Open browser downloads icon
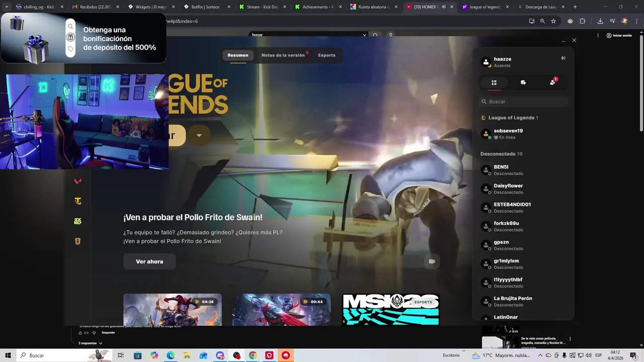644x362 pixels. (x=600, y=21)
